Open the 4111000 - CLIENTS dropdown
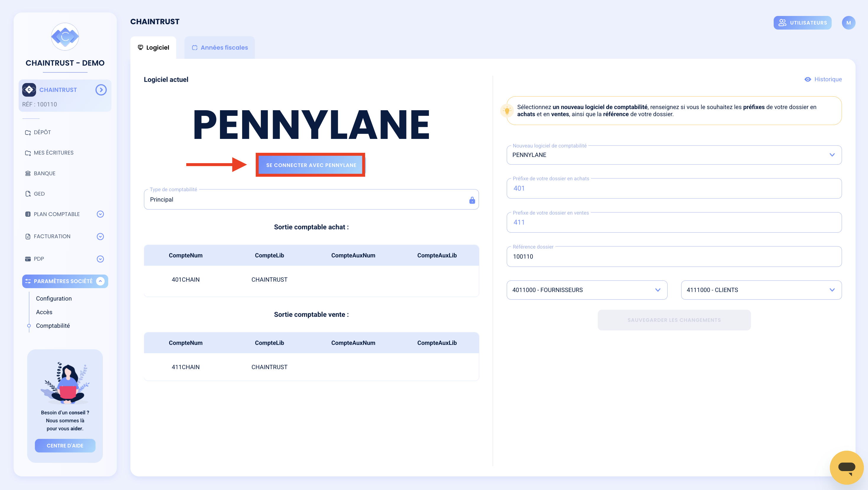The height and width of the screenshot is (490, 868). 761,290
